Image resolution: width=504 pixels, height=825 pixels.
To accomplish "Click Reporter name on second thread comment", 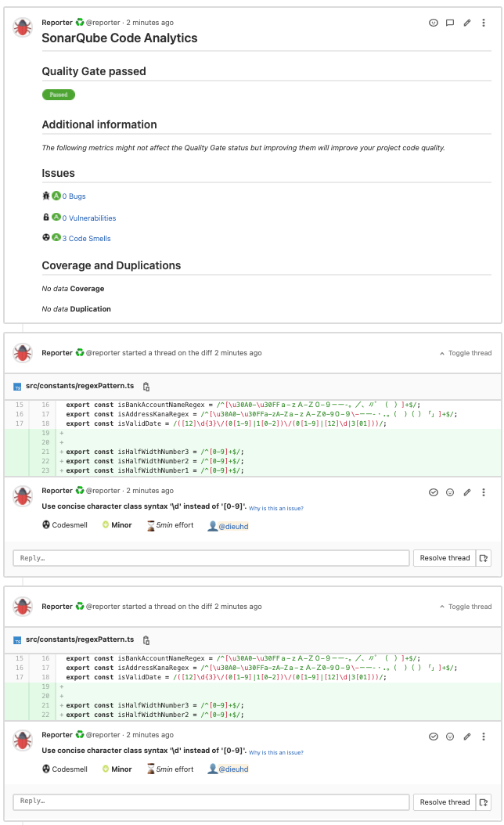I will pyautogui.click(x=57, y=735).
